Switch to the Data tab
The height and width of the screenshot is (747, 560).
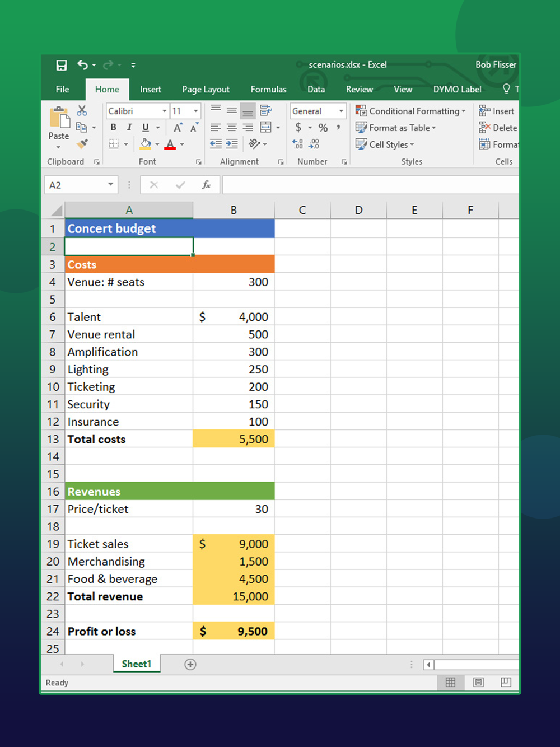[316, 89]
